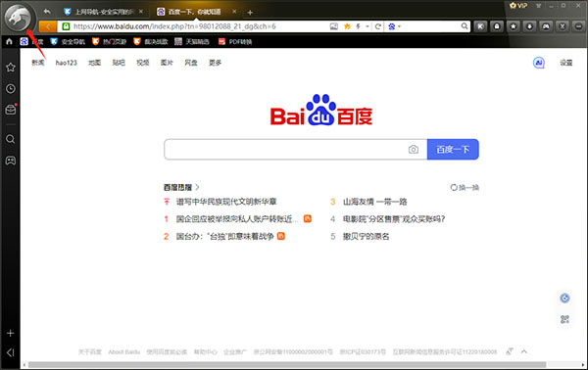The width and height of the screenshot is (588, 370).
Task: Open the Baidu AI assistant icon
Action: [x=539, y=63]
